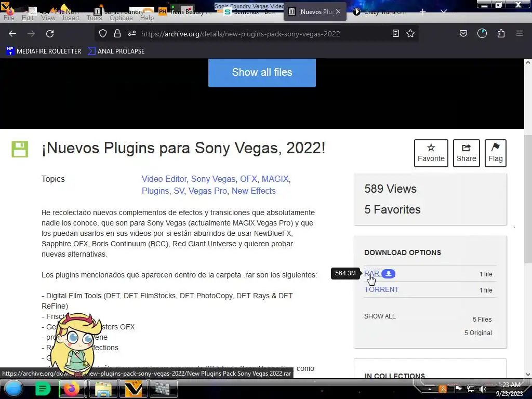
Task: Click the Show all files button
Action: click(262, 72)
